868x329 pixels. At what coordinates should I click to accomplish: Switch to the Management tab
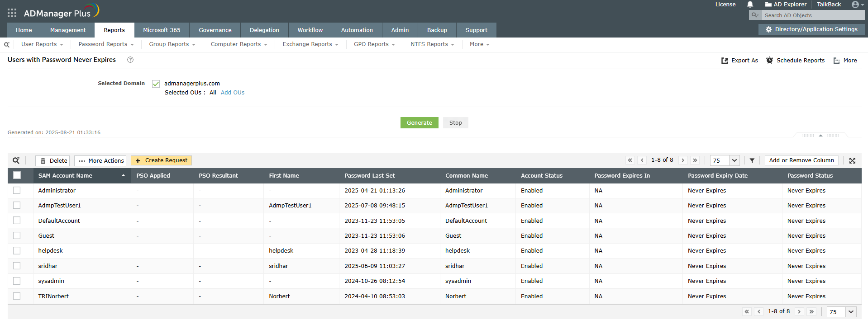tap(68, 30)
